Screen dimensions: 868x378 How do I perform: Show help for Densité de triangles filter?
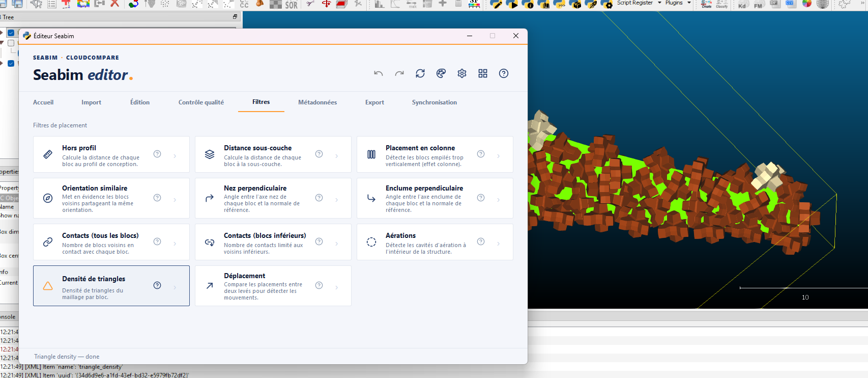coord(157,285)
